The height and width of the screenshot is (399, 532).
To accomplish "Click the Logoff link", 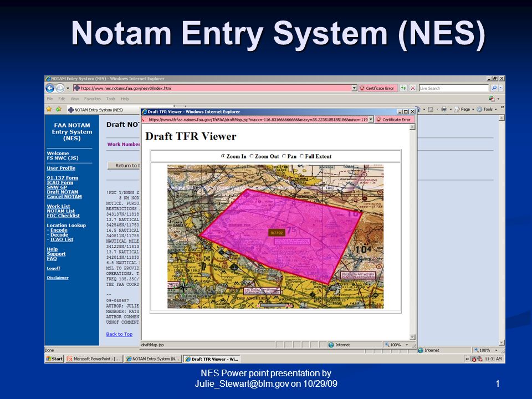I will click(x=53, y=268).
